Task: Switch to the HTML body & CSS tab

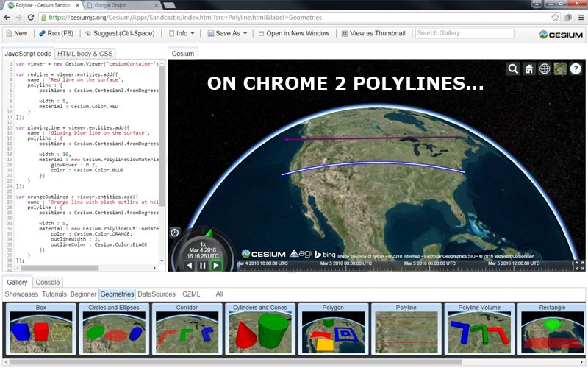Action: coord(85,53)
